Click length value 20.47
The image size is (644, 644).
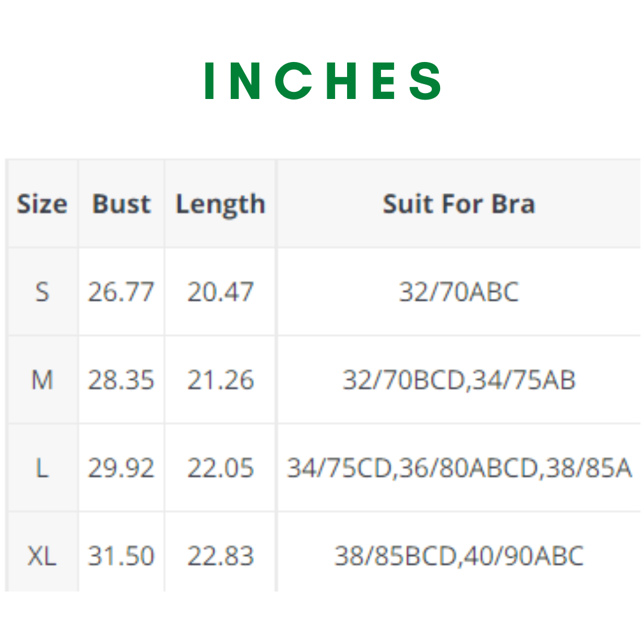[221, 292]
